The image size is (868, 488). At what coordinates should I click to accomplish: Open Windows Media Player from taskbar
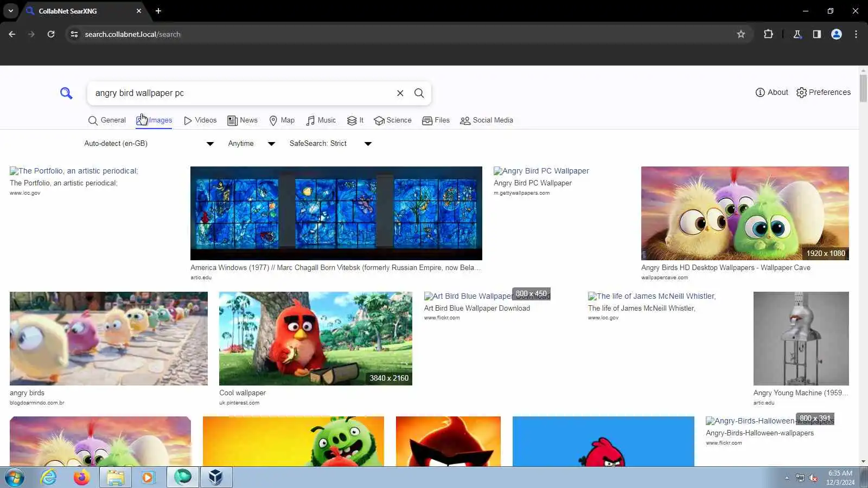click(x=148, y=478)
